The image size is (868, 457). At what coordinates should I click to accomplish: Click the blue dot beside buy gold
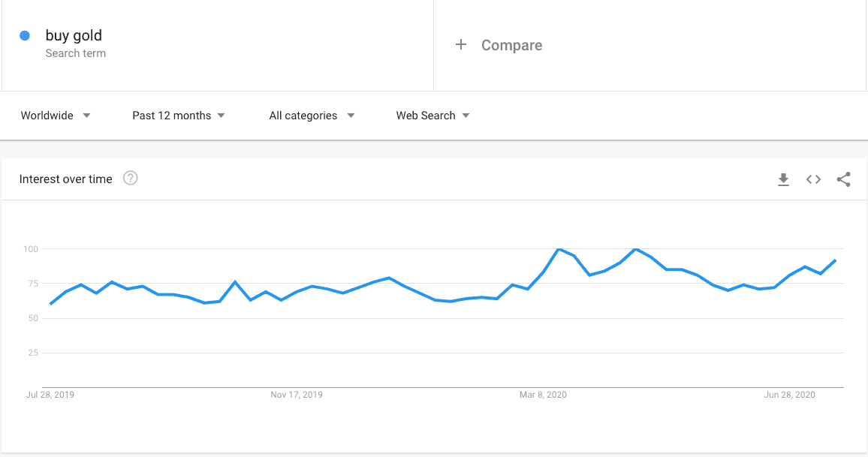coord(25,35)
